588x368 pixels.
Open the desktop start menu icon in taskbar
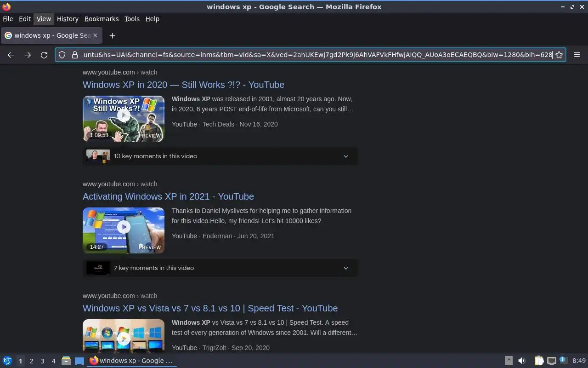pos(7,361)
